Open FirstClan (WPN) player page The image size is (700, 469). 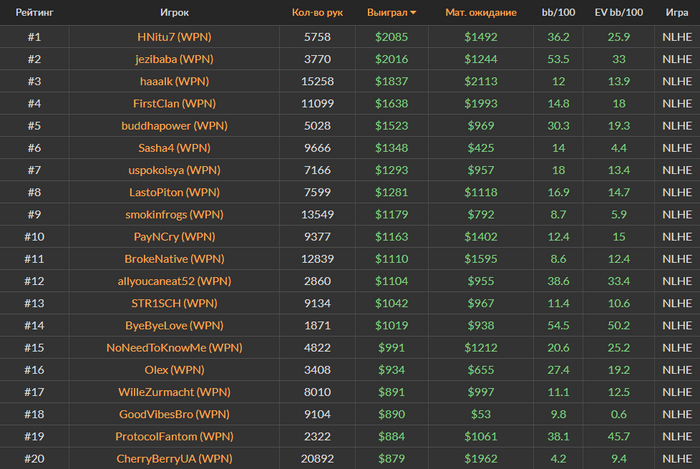pos(174,104)
